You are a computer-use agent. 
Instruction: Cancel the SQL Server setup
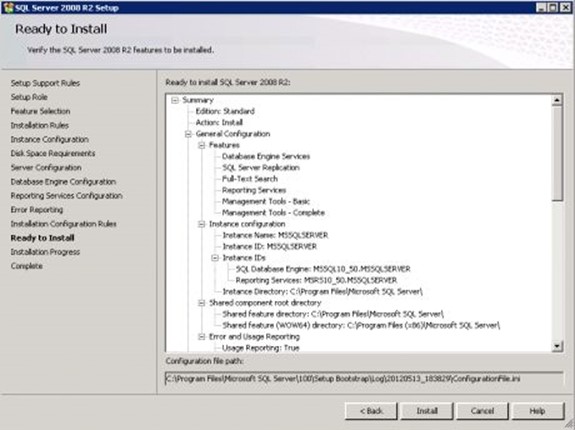tap(482, 411)
